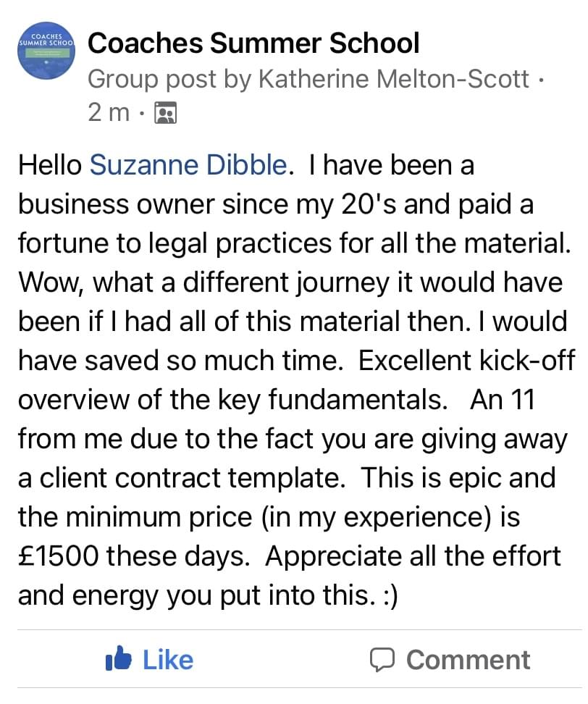Open Suzanne Dibble's tagged profile link

pyautogui.click(x=188, y=165)
